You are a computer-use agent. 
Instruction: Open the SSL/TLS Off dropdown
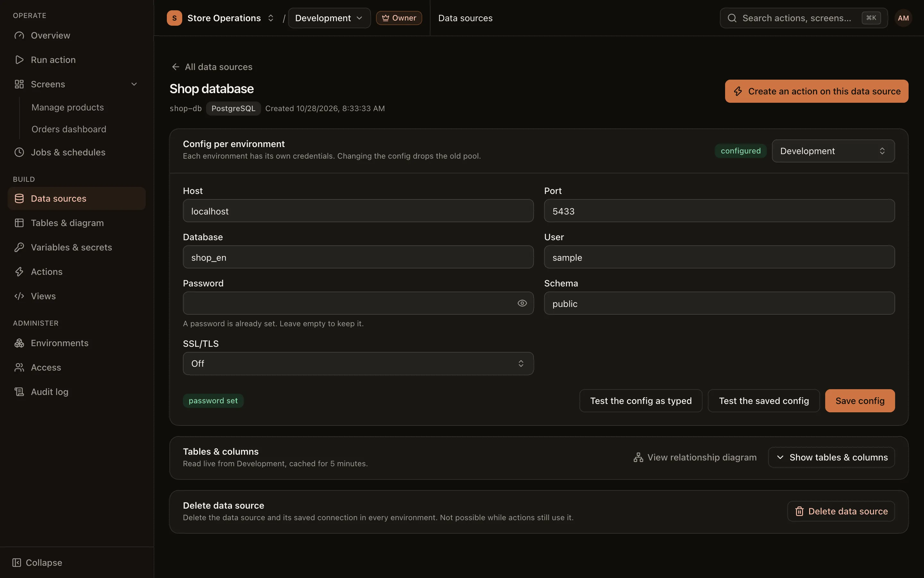(x=358, y=363)
